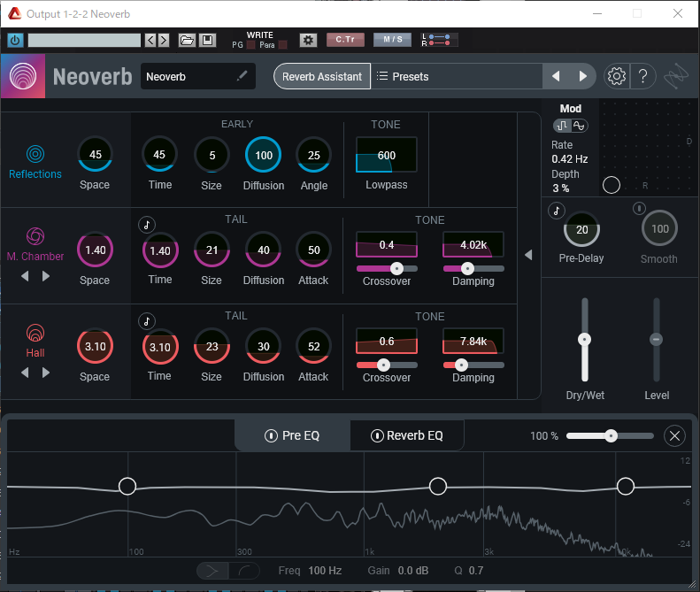Click the iZotope logo icon
This screenshot has width=700, height=592.
(x=676, y=76)
